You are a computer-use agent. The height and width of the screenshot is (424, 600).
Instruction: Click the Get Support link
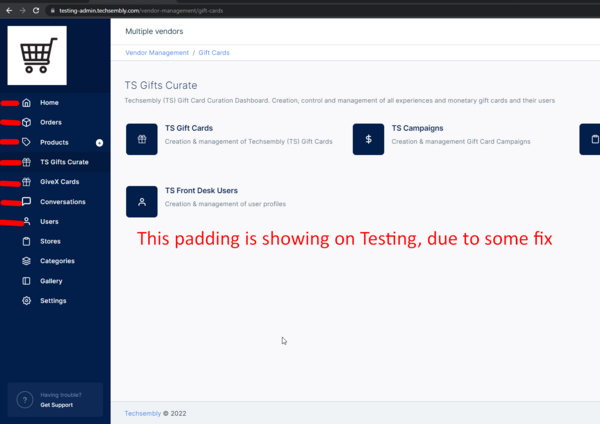[x=57, y=405]
